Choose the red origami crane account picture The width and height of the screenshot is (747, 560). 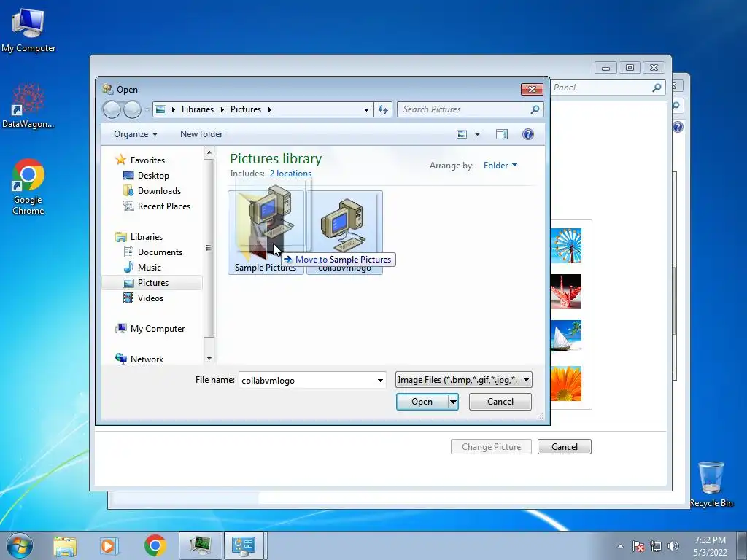[566, 292]
